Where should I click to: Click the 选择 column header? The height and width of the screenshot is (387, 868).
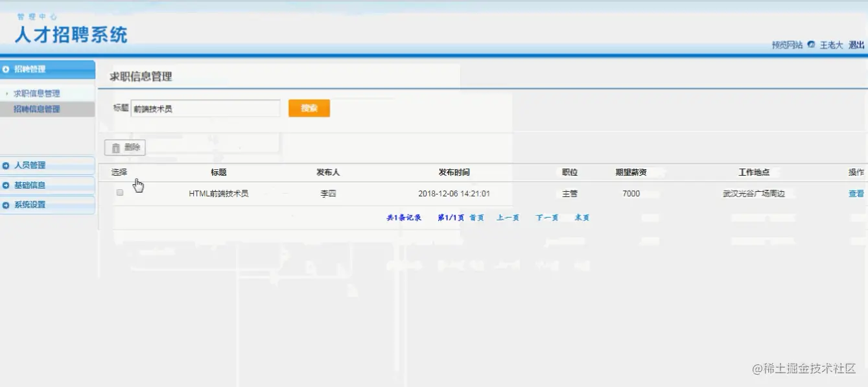[x=119, y=172]
